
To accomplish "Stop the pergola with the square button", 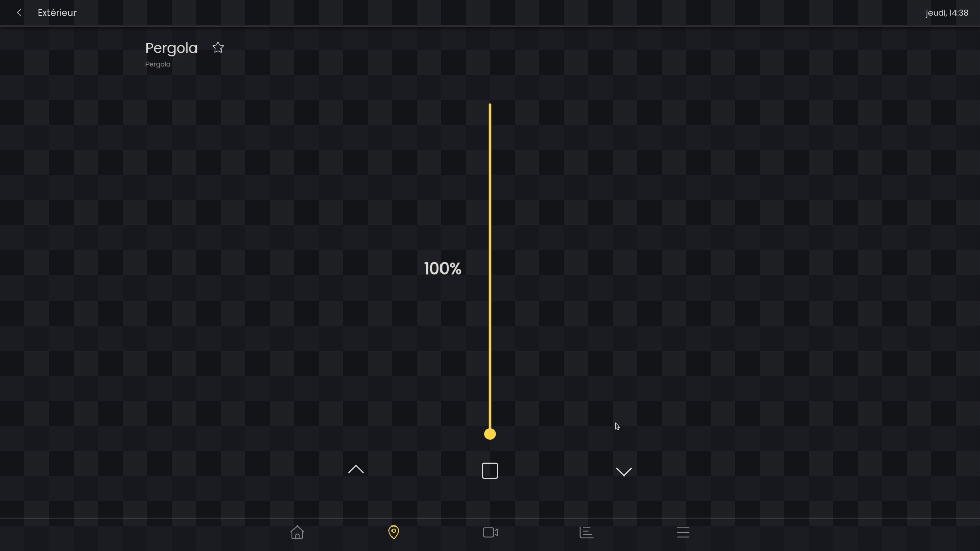I will click(490, 470).
